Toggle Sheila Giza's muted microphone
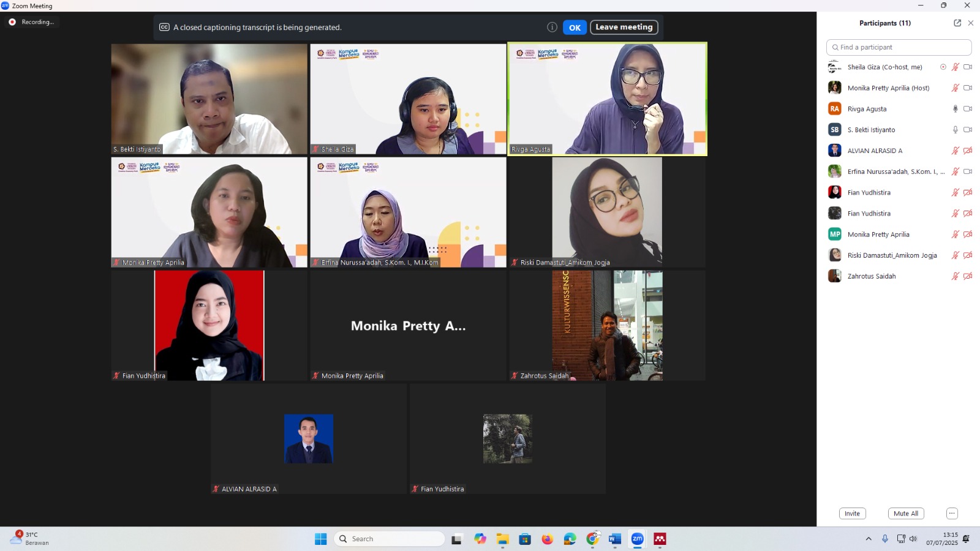This screenshot has height=551, width=980. pos(955,67)
